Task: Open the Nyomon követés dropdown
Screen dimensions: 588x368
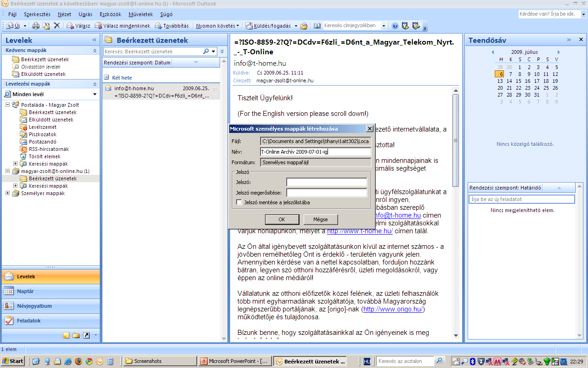Action: pyautogui.click(x=217, y=26)
